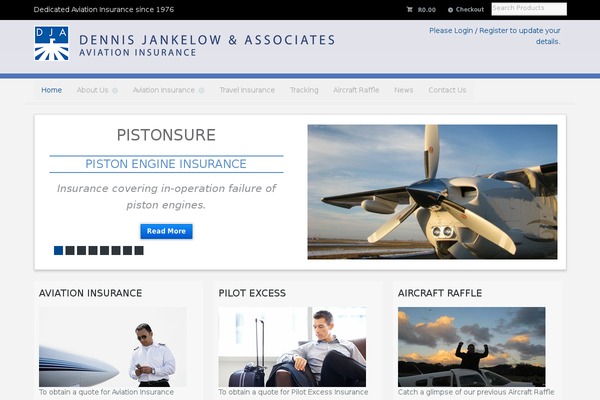Follow the Login / Register link

(x=479, y=31)
